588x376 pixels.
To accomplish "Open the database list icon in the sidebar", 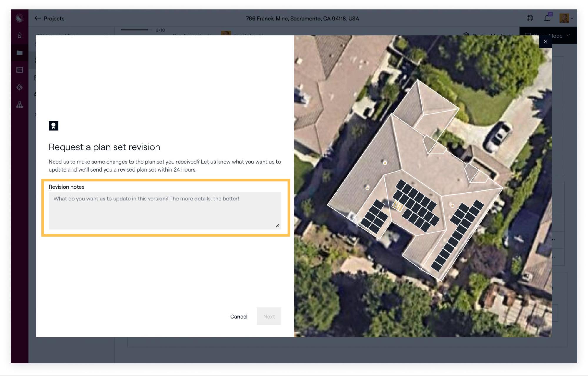I will point(19,70).
